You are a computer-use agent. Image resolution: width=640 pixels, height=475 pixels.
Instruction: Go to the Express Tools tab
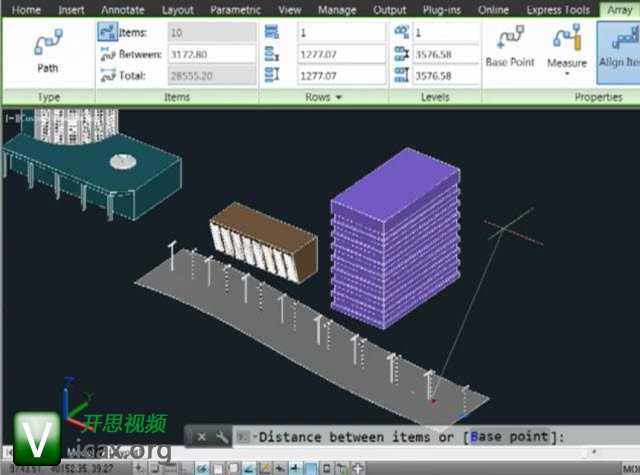[559, 10]
